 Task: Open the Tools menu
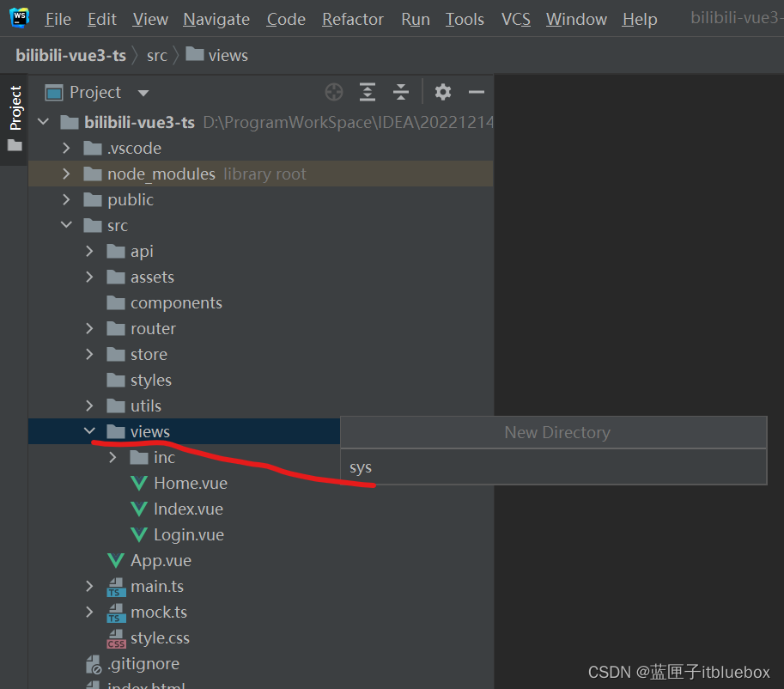click(465, 20)
